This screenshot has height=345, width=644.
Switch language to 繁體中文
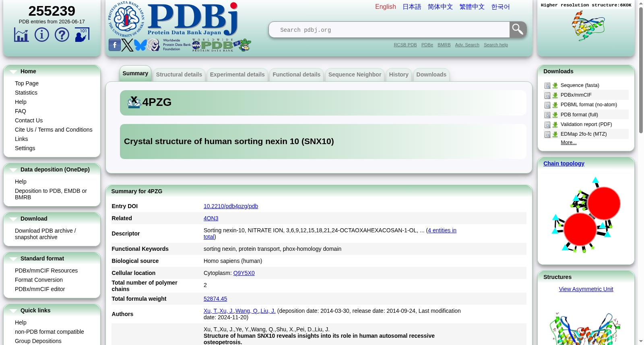(x=472, y=7)
